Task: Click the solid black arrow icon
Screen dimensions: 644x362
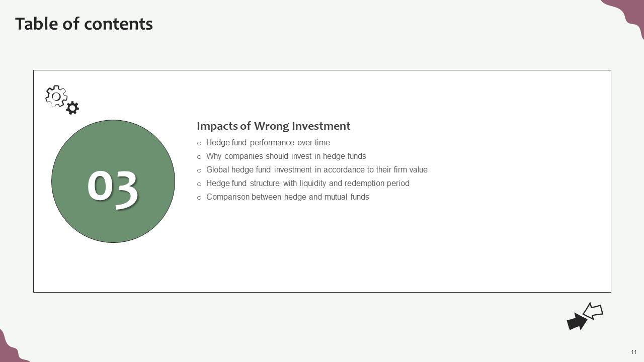Action: (577, 322)
